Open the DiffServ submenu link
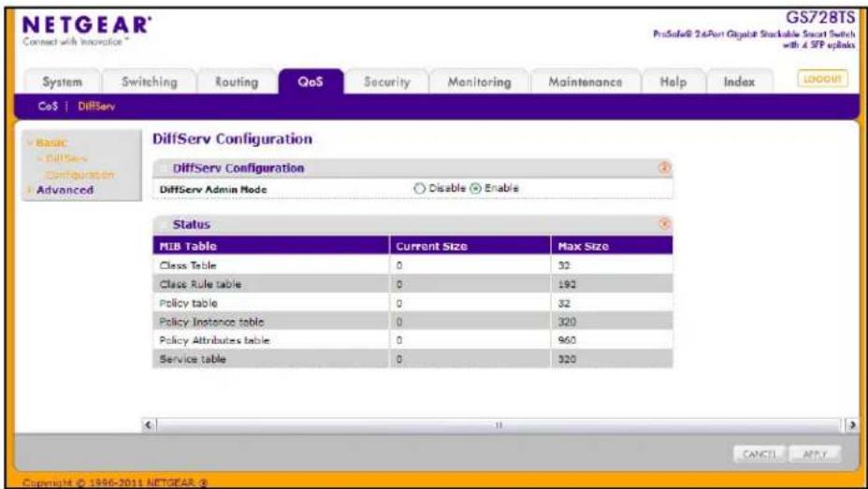 [x=96, y=107]
